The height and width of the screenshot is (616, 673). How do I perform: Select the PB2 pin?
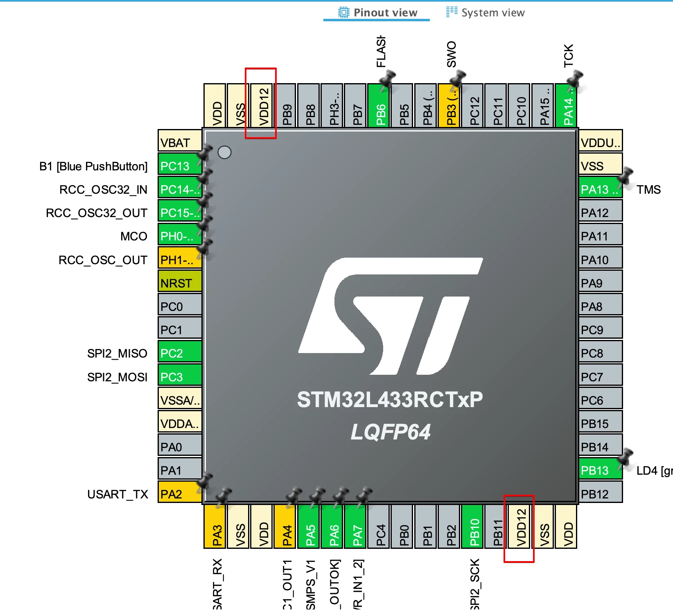(x=449, y=526)
